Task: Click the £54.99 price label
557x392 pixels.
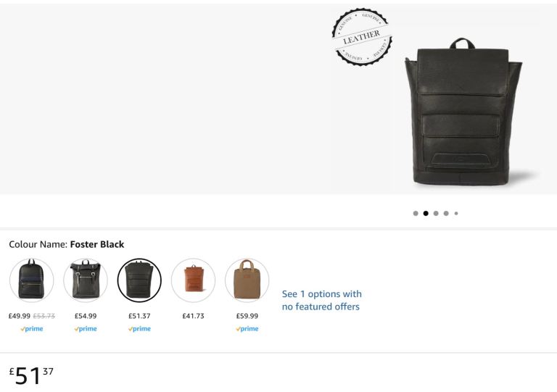Action: 86,316
